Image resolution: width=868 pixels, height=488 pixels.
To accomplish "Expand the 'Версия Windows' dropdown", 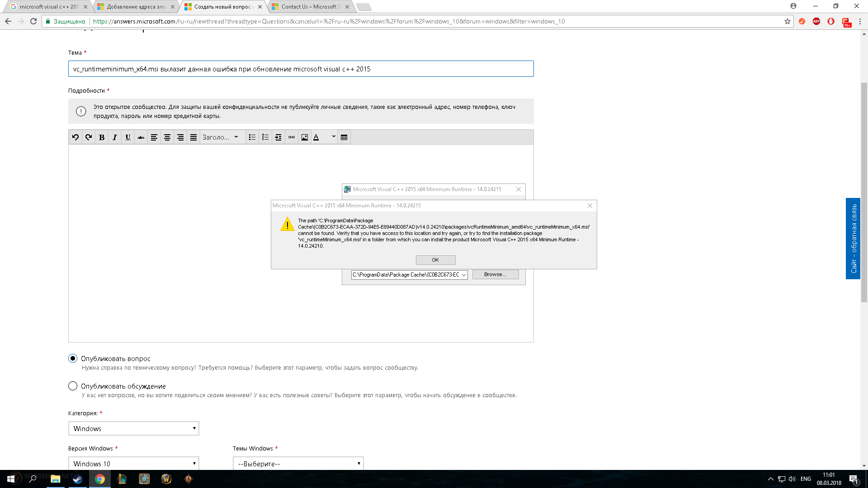I will [x=133, y=464].
